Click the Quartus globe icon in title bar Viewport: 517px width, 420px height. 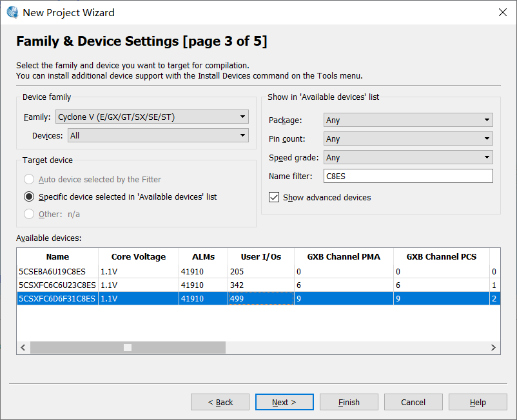(x=12, y=12)
